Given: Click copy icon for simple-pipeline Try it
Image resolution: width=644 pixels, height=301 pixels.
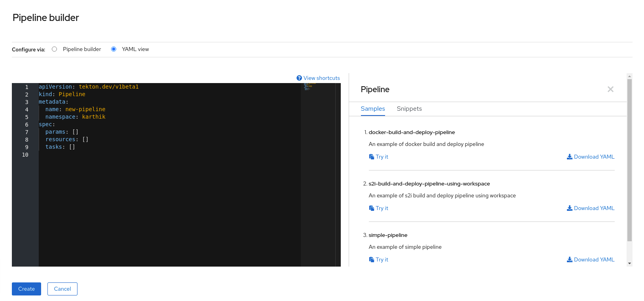Looking at the screenshot, I should (371, 260).
